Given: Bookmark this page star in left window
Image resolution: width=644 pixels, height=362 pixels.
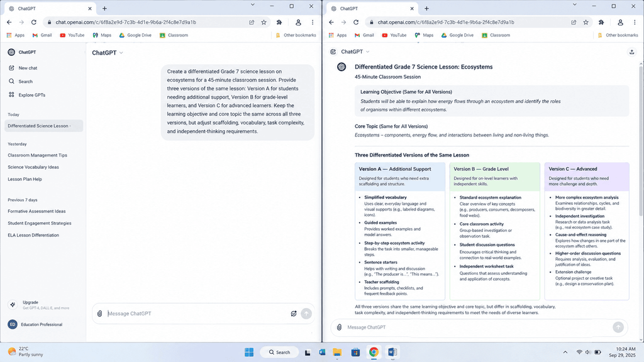Looking at the screenshot, I should [264, 22].
